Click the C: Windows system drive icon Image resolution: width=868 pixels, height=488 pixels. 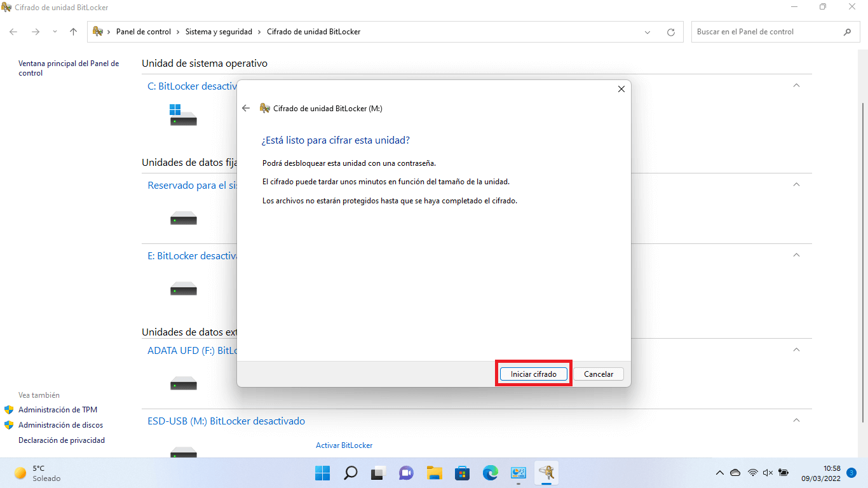(x=183, y=115)
